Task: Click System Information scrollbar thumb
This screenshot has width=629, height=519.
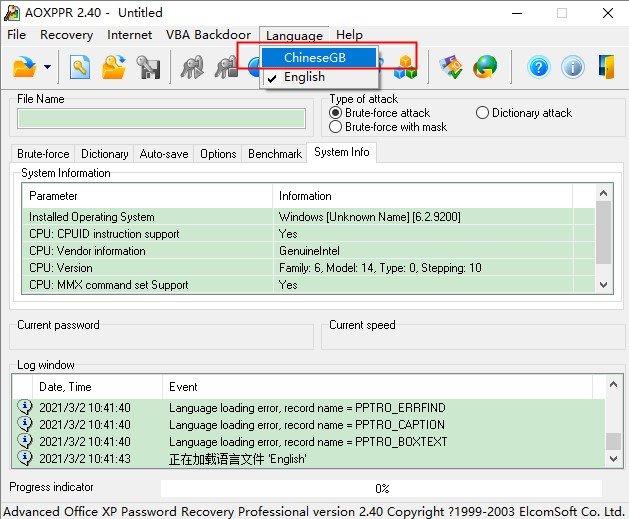Action: coord(603,233)
